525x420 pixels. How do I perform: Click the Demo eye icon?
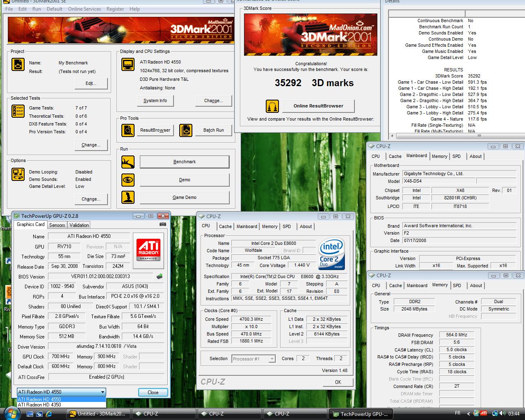click(128, 180)
